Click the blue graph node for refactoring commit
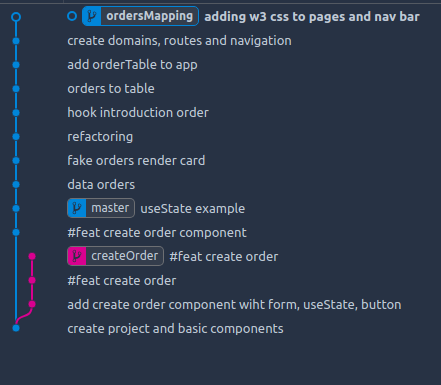 click(16, 137)
